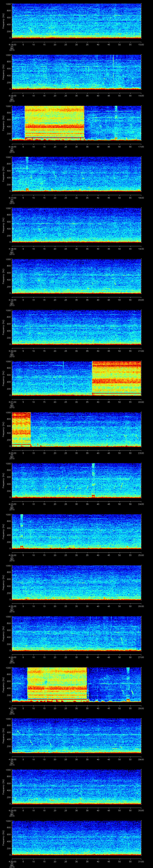Select the '4:16:00' start time label
153x868 pixels.
(12, 147)
